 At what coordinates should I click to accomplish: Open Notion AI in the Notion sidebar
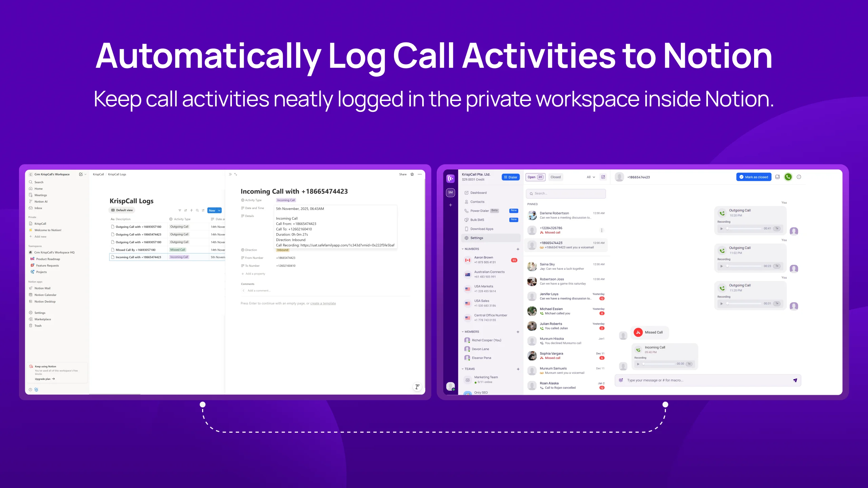[x=38, y=202]
